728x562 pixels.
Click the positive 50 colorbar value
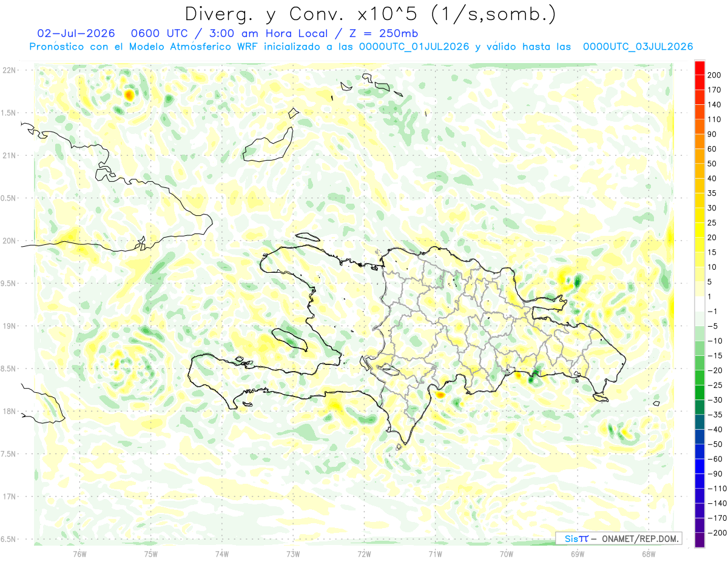[713, 164]
